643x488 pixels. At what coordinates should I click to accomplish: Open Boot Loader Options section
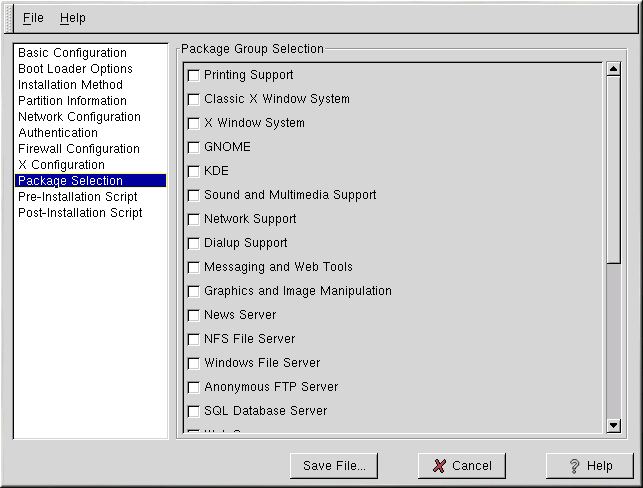[75, 69]
